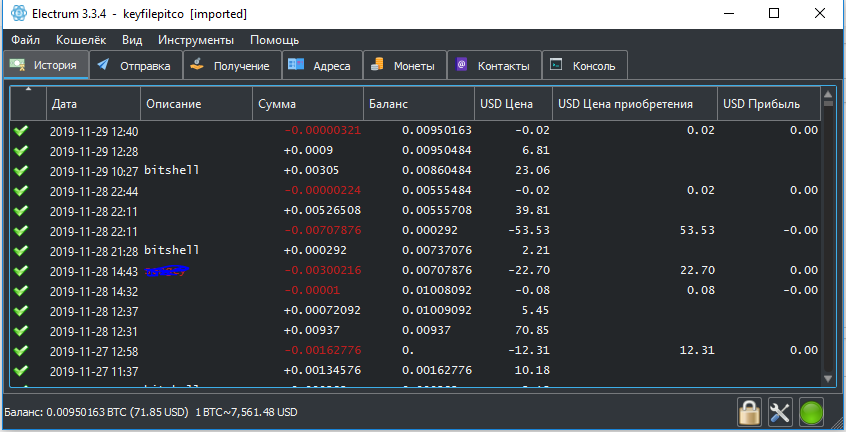This screenshot has width=846, height=432.
Task: Select the date 2019-11-29 12:40
Action: (x=94, y=132)
